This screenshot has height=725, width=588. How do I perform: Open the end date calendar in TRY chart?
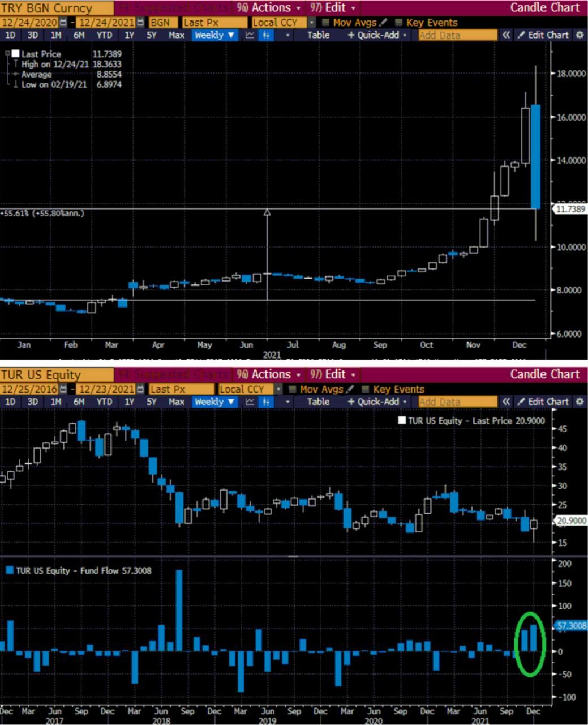click(140, 23)
